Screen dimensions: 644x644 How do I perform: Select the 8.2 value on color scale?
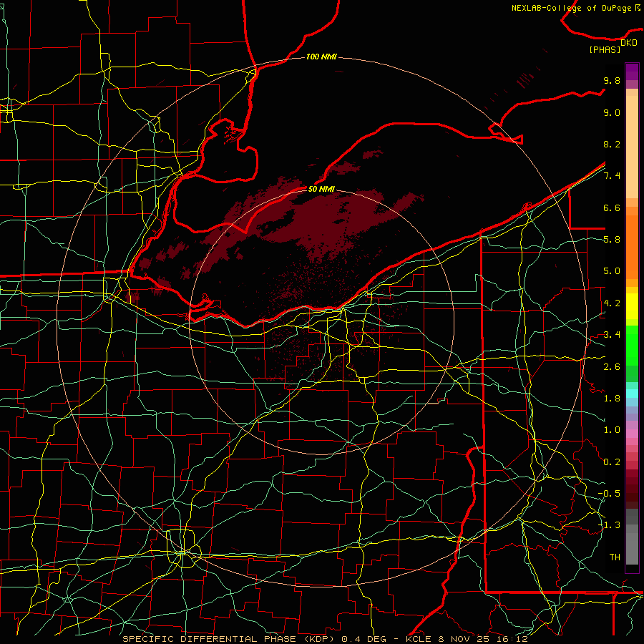coord(612,144)
